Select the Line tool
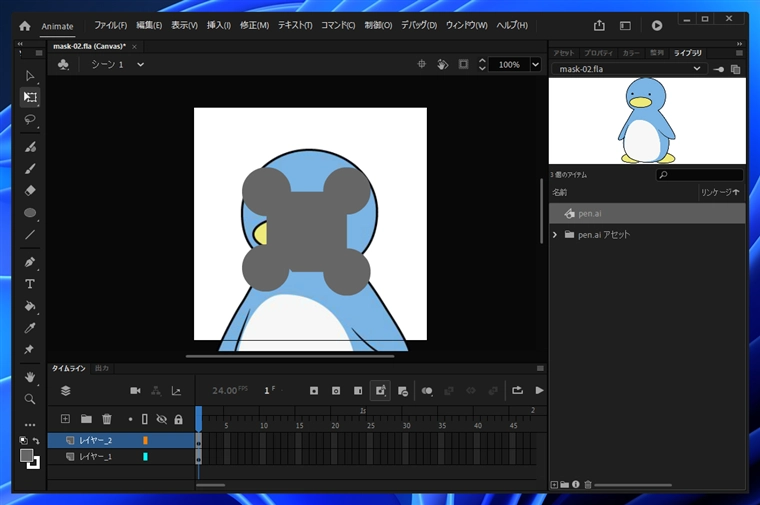760x505 pixels. (x=30, y=235)
